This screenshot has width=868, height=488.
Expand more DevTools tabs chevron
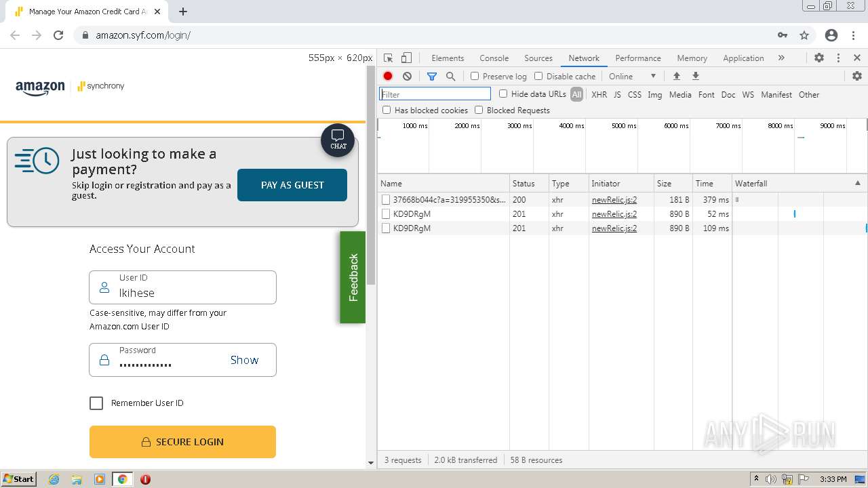click(x=781, y=58)
